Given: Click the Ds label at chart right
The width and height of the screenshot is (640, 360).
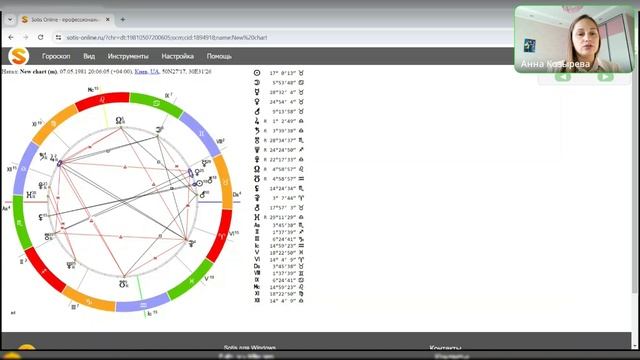Looking at the screenshot, I should 237,195.
